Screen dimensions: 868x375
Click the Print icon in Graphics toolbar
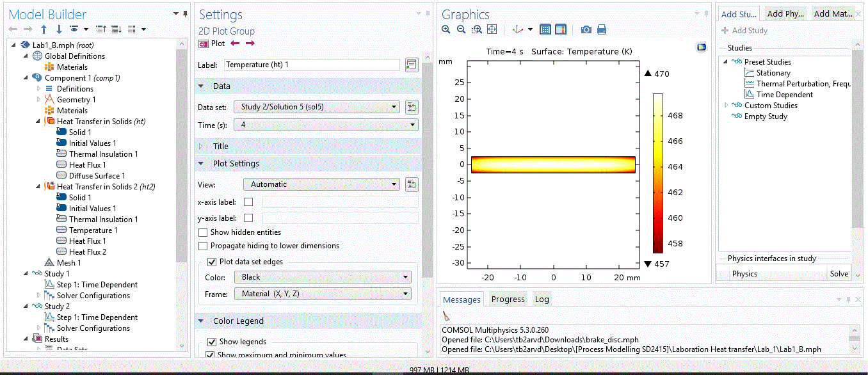601,29
